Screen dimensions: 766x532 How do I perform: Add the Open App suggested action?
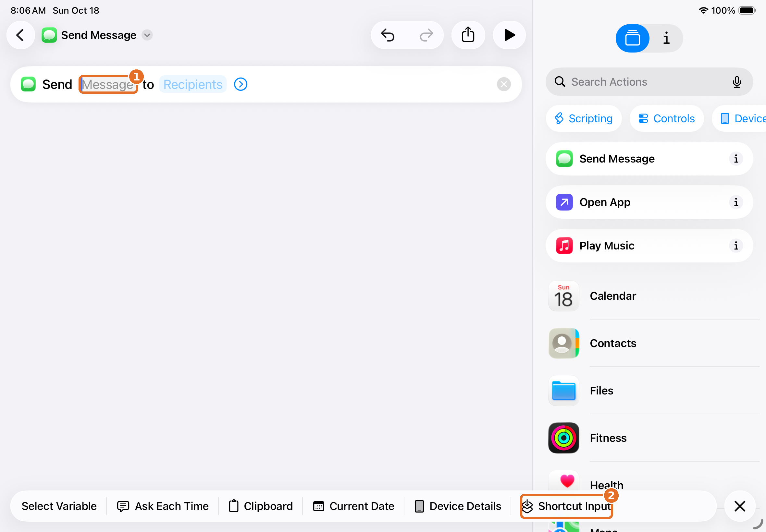649,202
